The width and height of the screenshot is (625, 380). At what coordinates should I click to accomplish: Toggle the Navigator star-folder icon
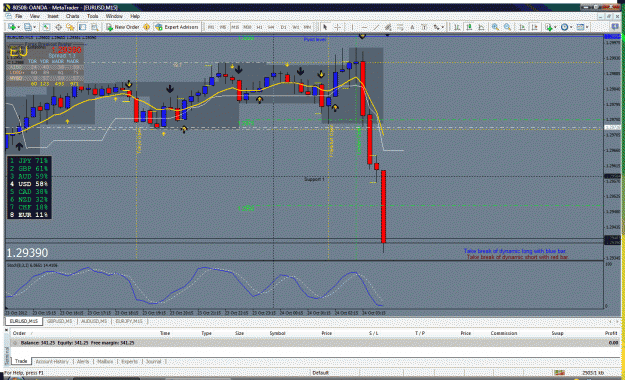coord(70,27)
